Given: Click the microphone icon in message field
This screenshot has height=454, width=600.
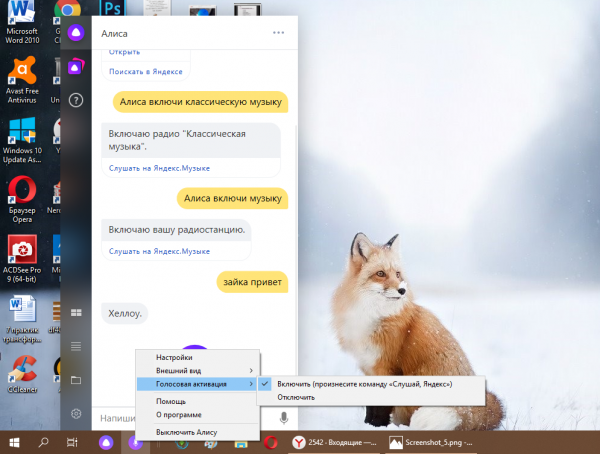Looking at the screenshot, I should coord(284,418).
